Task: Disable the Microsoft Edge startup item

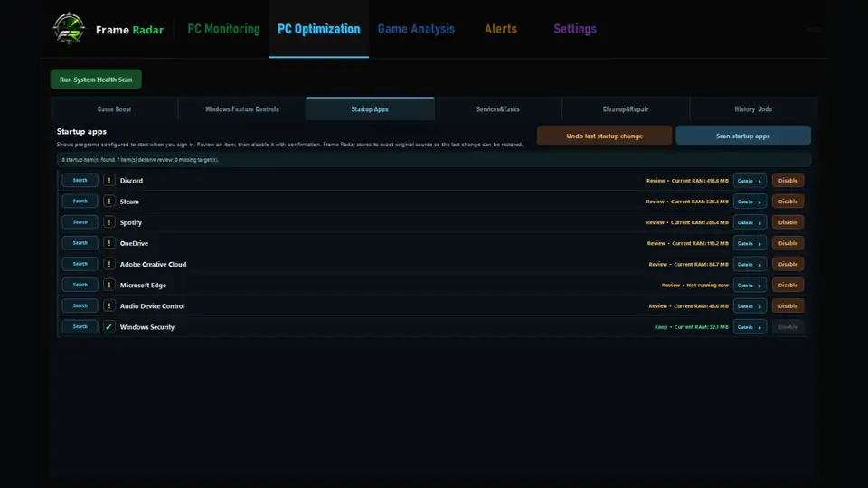Action: click(788, 285)
